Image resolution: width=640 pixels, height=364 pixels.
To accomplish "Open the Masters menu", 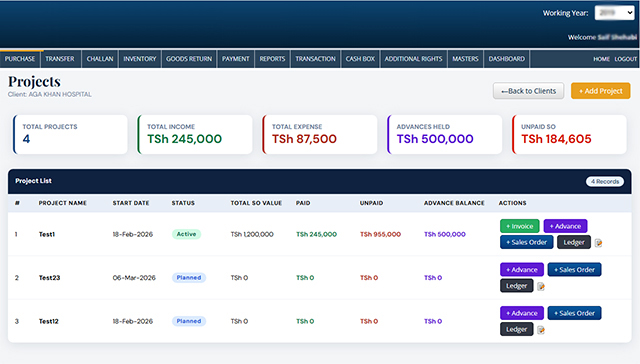I will coord(465,59).
